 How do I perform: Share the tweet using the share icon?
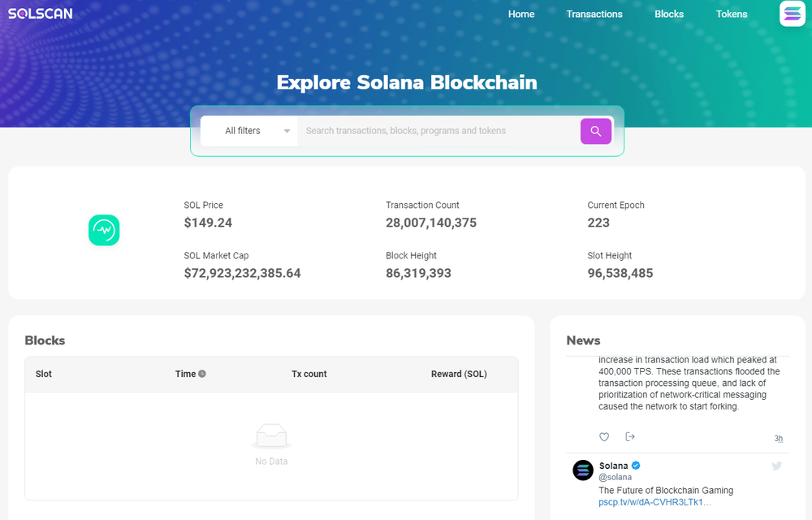pyautogui.click(x=630, y=437)
